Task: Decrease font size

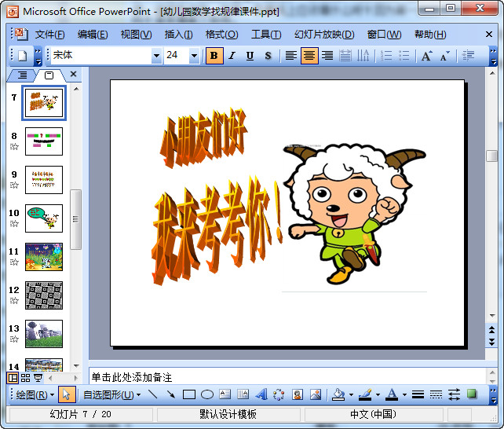Action: click(x=445, y=56)
